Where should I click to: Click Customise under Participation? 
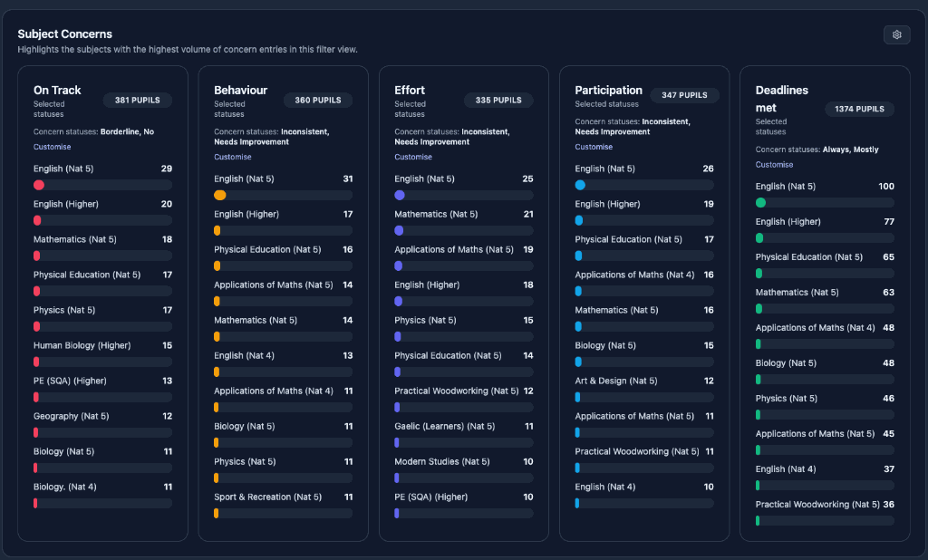point(594,147)
